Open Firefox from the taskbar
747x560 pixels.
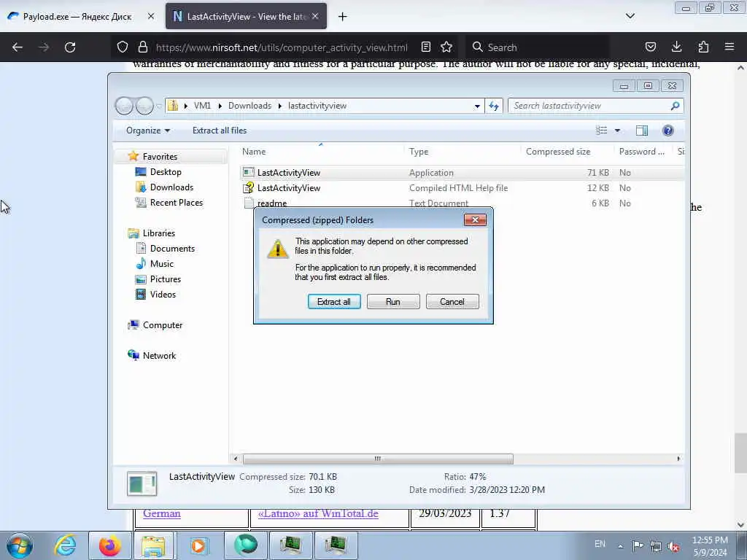point(109,545)
